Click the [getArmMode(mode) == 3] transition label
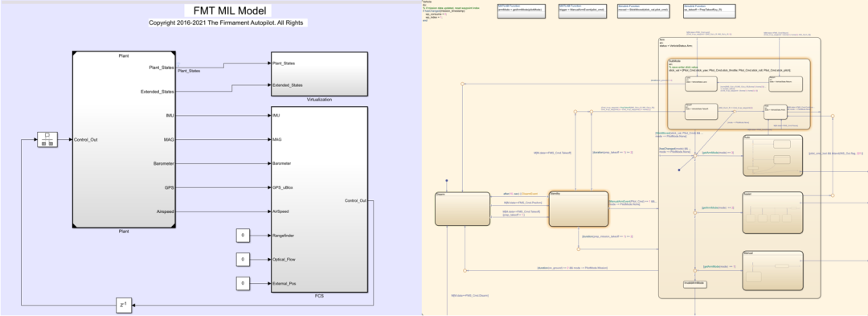 coord(718,152)
